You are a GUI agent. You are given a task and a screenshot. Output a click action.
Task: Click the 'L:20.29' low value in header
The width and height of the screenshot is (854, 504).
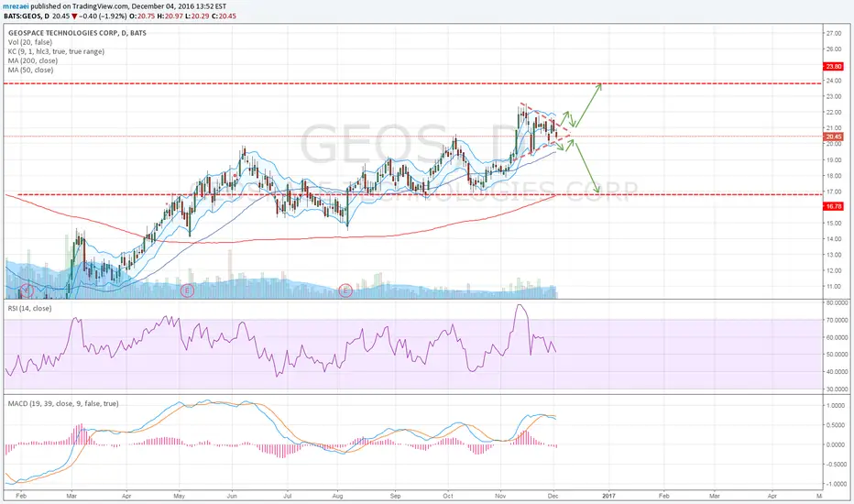click(197, 16)
